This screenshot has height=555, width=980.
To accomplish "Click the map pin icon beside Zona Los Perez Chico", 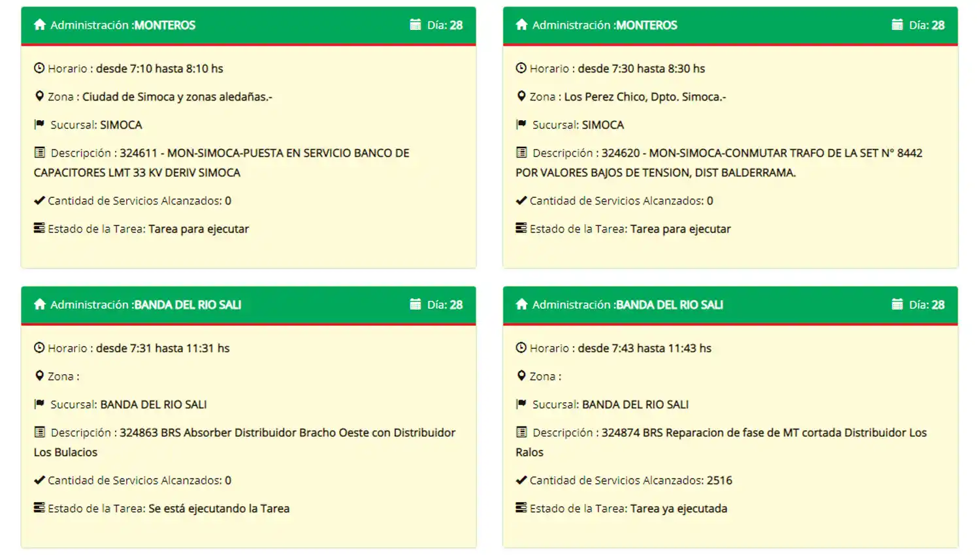I will tap(521, 95).
